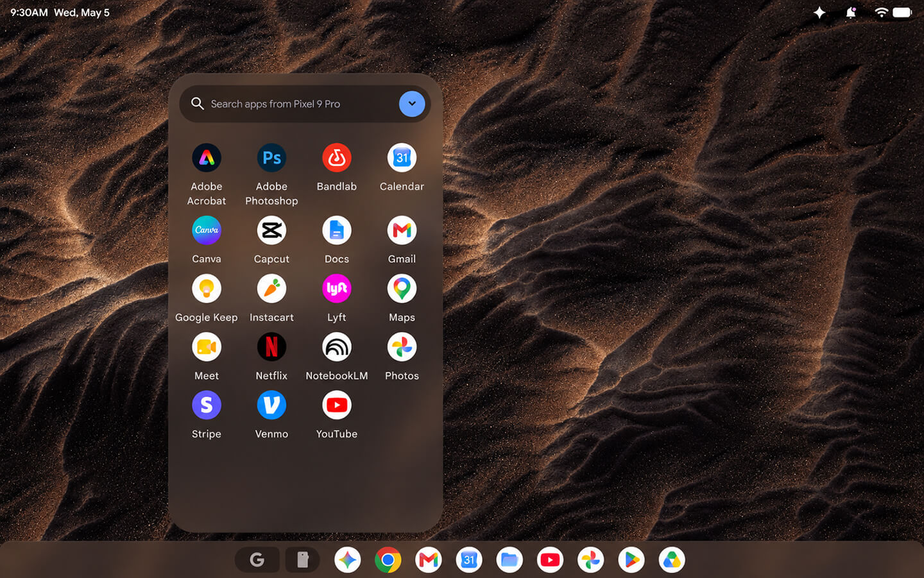This screenshot has width=924, height=578.
Task: Open the Files app on the shelf
Action: (509, 560)
